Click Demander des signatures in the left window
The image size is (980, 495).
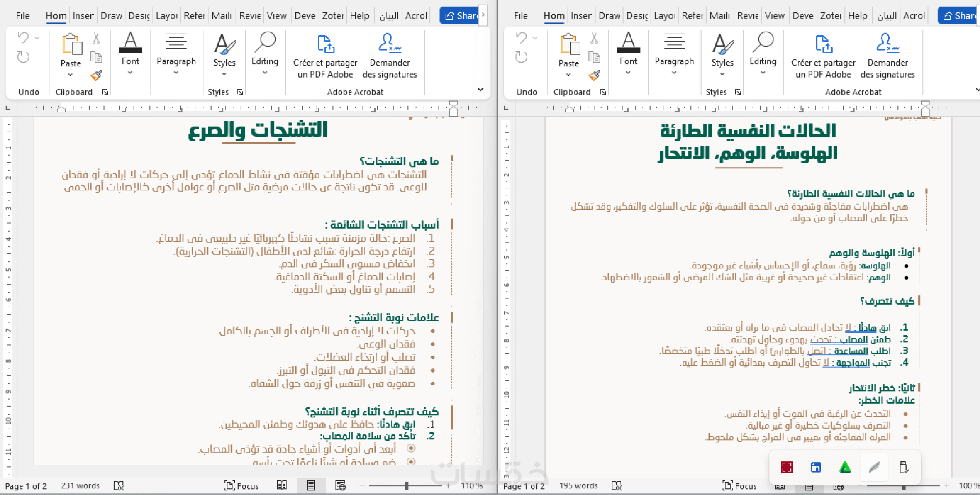point(390,55)
